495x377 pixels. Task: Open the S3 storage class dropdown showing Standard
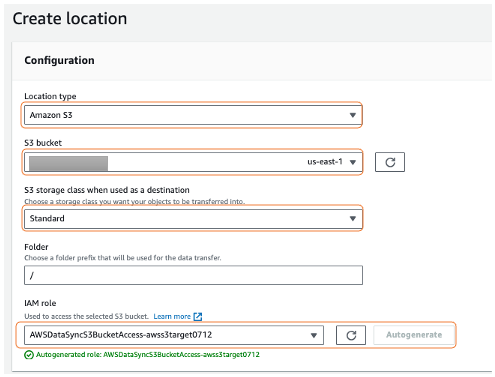193,218
